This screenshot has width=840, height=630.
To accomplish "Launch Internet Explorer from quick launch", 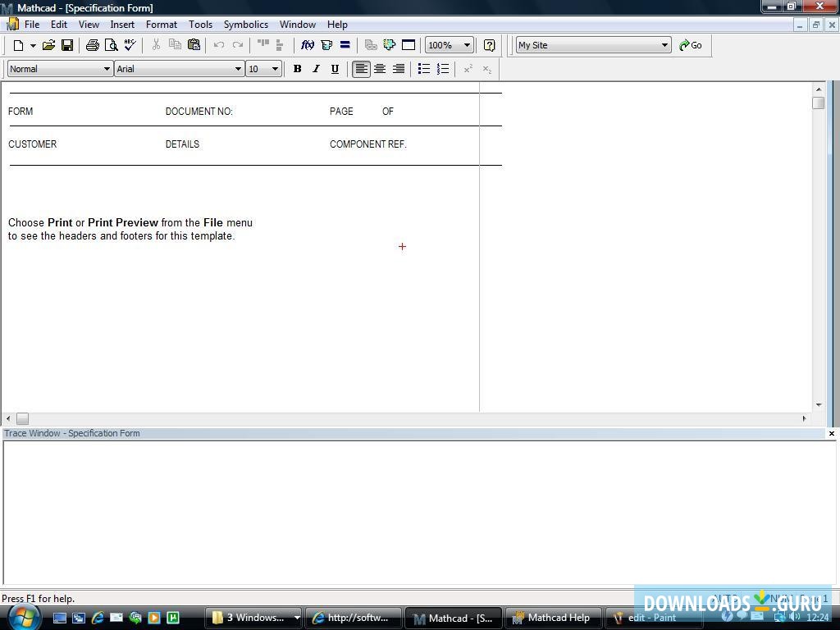I will click(98, 618).
